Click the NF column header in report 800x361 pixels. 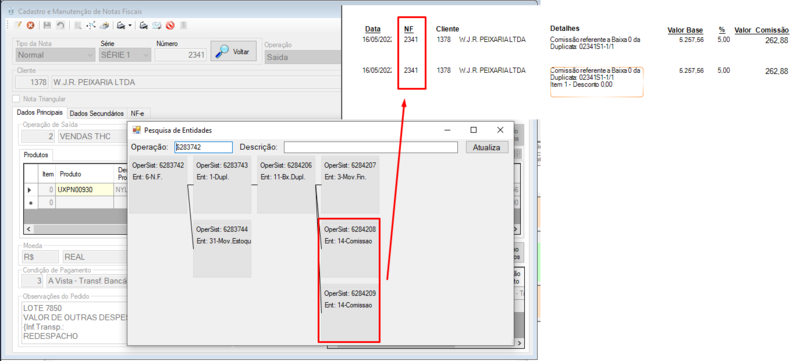(x=409, y=30)
